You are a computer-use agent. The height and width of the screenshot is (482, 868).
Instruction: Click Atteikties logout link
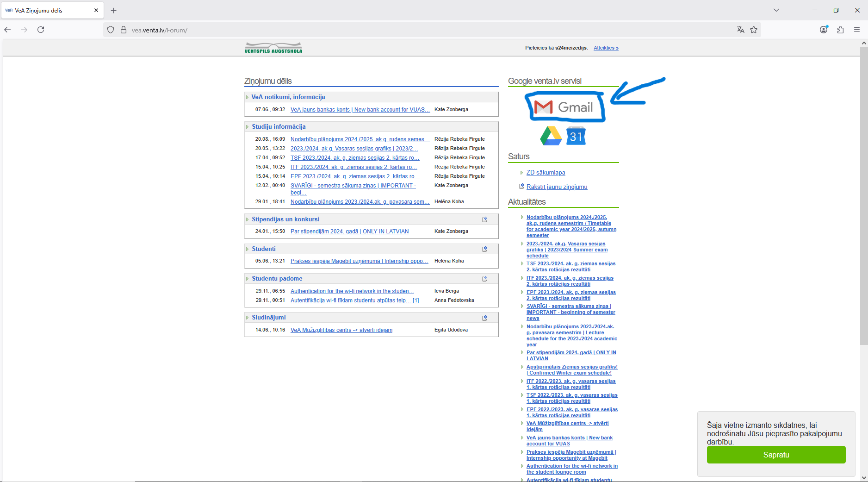point(606,48)
